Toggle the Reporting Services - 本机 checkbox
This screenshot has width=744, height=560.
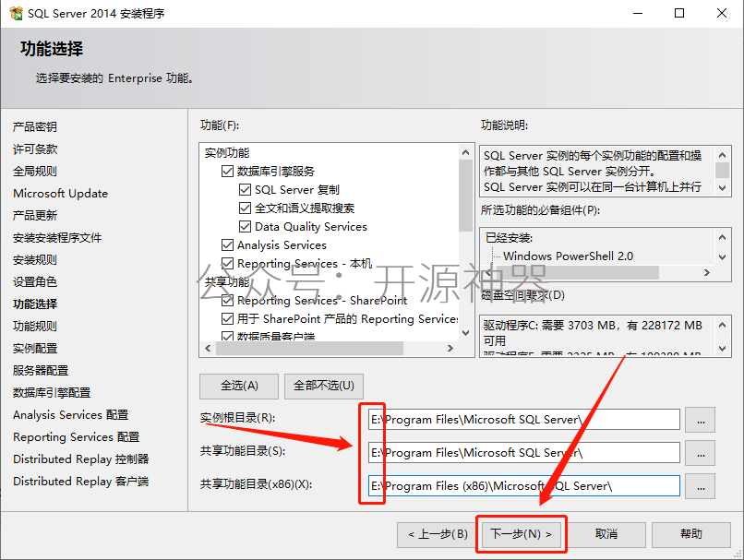tap(227, 264)
